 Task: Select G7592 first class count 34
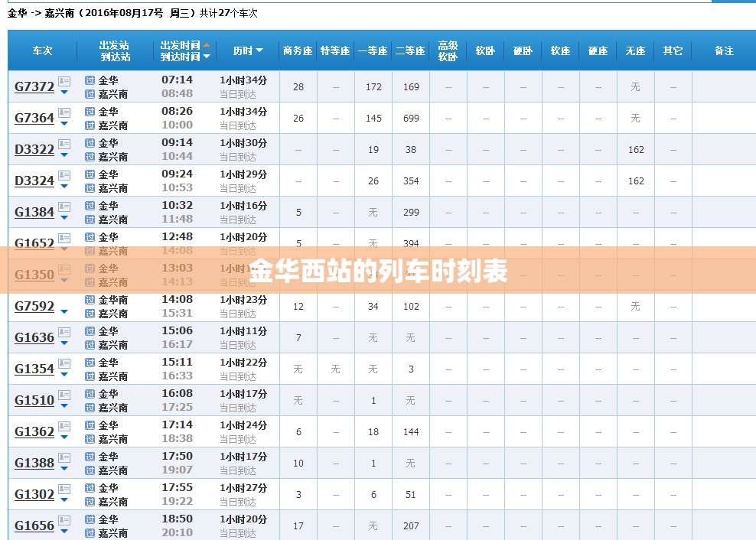point(373,306)
